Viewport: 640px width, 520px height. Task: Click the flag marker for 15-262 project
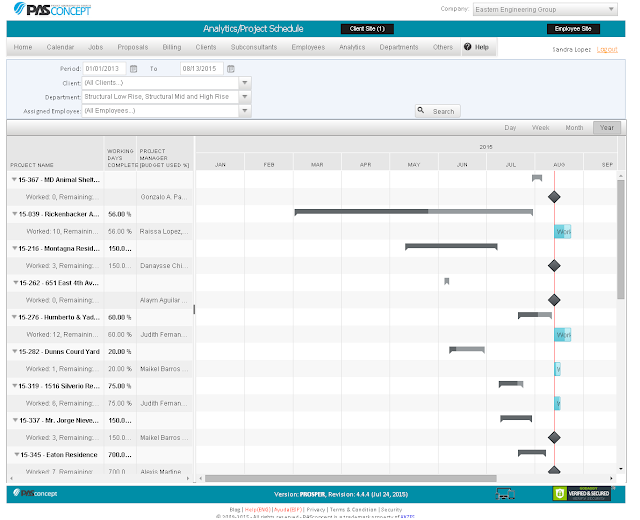pyautogui.click(x=447, y=281)
